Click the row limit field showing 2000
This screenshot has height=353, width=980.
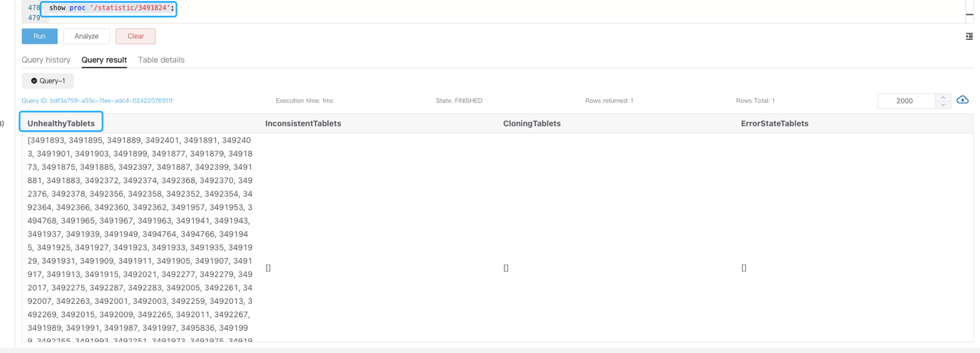(x=906, y=101)
